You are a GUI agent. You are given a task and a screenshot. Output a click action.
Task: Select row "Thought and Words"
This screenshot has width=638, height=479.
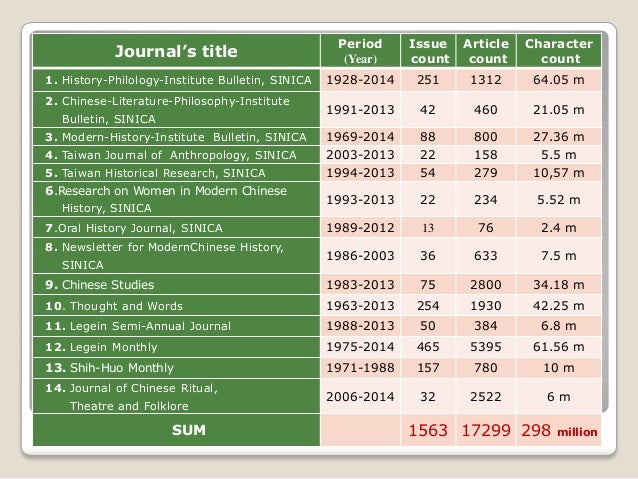317,306
